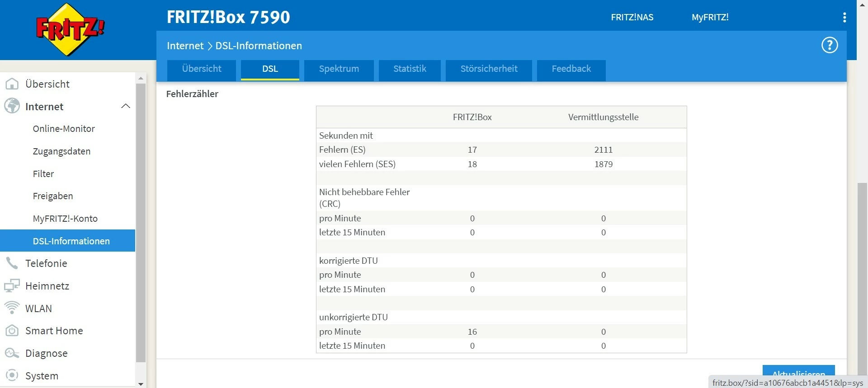The width and height of the screenshot is (868, 388).
Task: Click the house icon beside Übersicht
Action: click(x=12, y=84)
